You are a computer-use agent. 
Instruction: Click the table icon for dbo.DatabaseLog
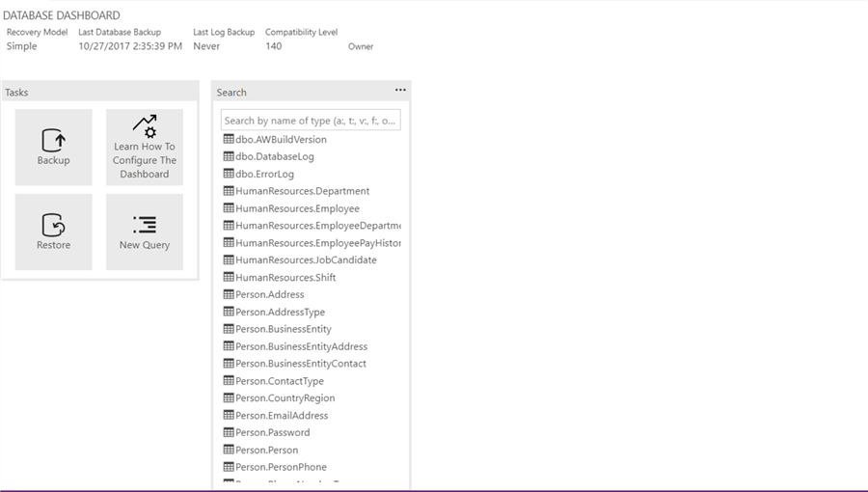(x=229, y=156)
